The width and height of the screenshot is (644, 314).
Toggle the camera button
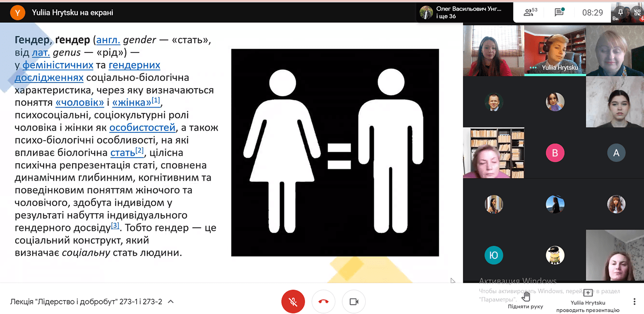click(354, 302)
